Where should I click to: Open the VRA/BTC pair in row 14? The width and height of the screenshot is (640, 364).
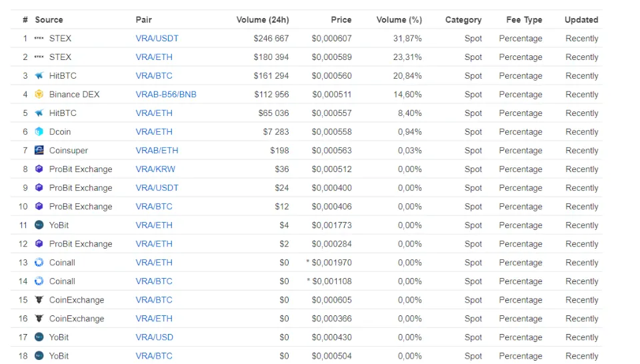tap(154, 281)
